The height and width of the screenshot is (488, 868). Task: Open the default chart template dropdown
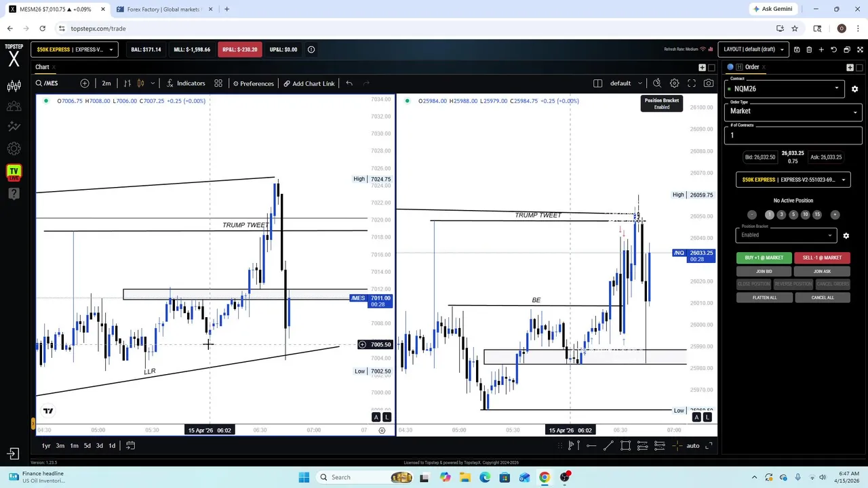[x=626, y=83]
